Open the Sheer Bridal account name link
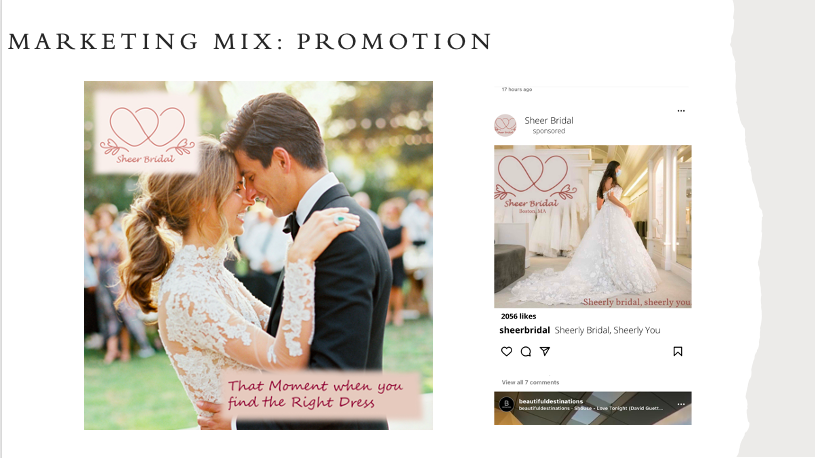The width and height of the screenshot is (815, 458). tap(548, 120)
